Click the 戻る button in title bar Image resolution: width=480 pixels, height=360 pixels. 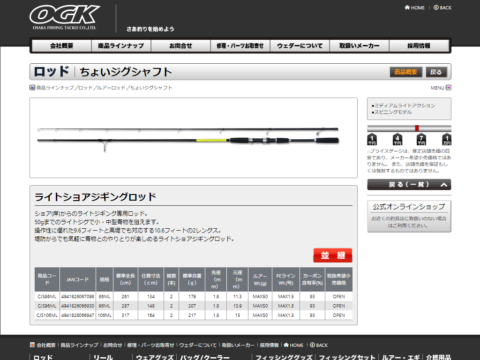436,72
